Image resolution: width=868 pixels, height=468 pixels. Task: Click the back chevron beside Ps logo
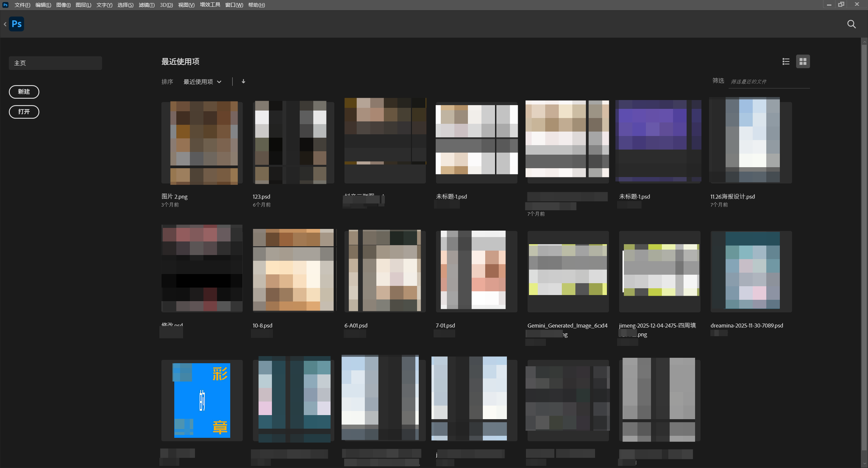5,24
